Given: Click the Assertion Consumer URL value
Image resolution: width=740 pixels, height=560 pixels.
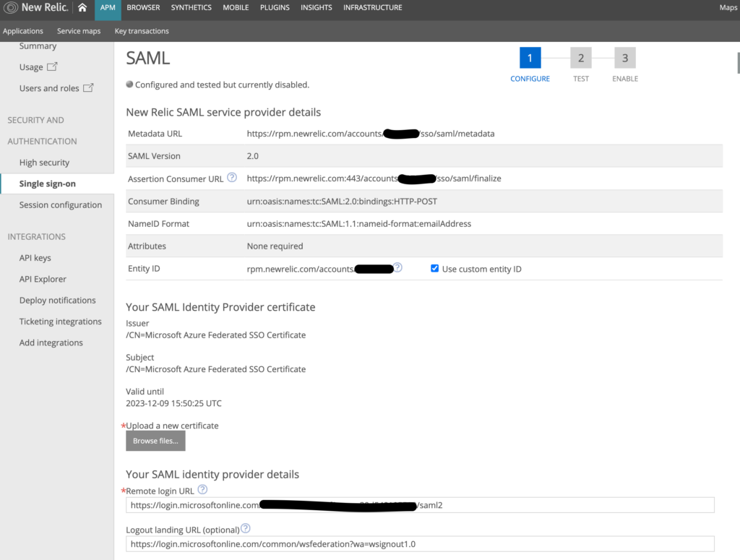Looking at the screenshot, I should tap(374, 178).
